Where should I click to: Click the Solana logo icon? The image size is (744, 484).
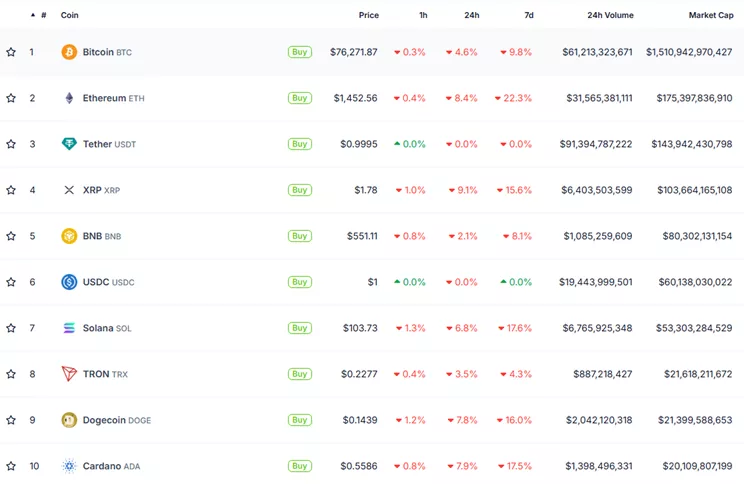coord(69,328)
